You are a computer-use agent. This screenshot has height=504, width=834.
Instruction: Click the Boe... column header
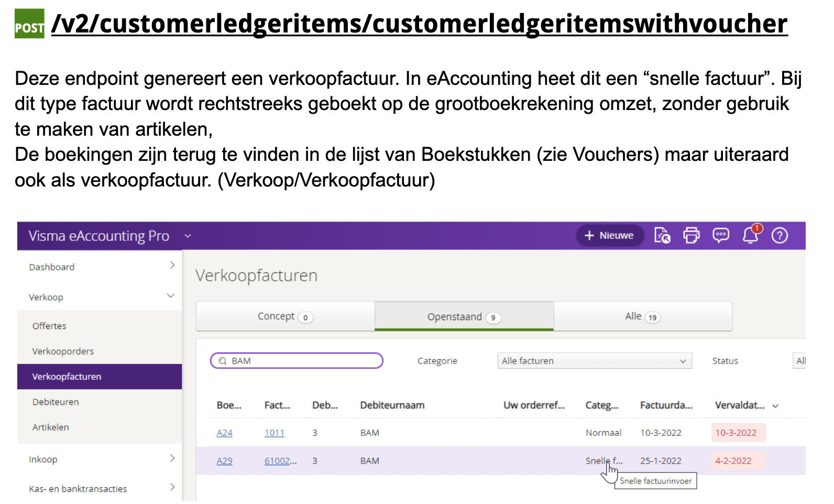pyautogui.click(x=229, y=405)
